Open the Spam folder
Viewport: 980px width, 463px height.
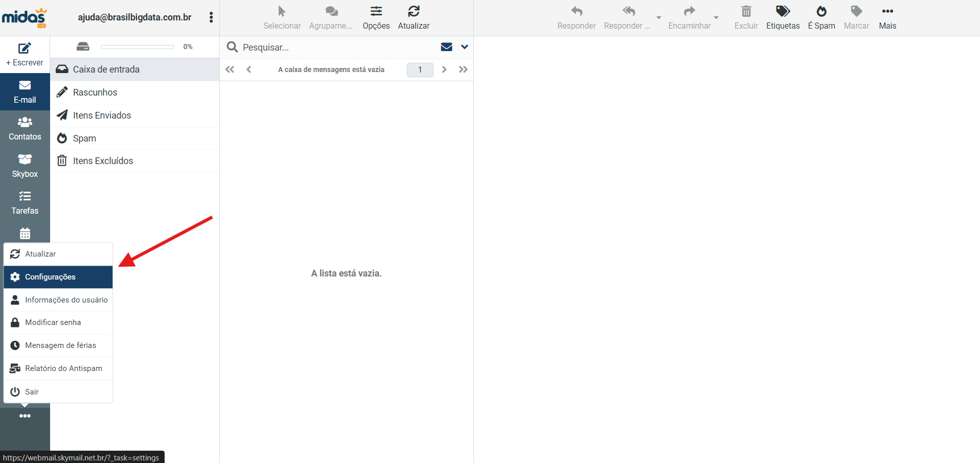pos(84,138)
